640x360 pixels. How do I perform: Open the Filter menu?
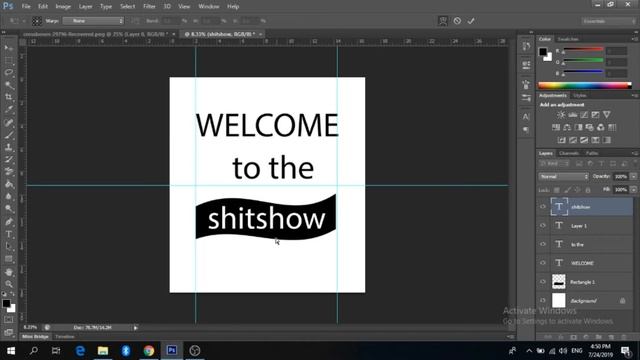pos(149,7)
